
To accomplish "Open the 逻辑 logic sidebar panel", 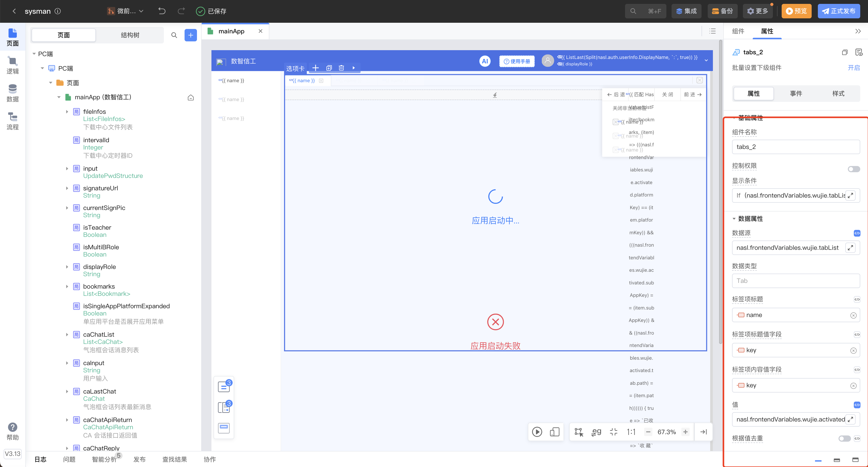I will tap(12, 65).
